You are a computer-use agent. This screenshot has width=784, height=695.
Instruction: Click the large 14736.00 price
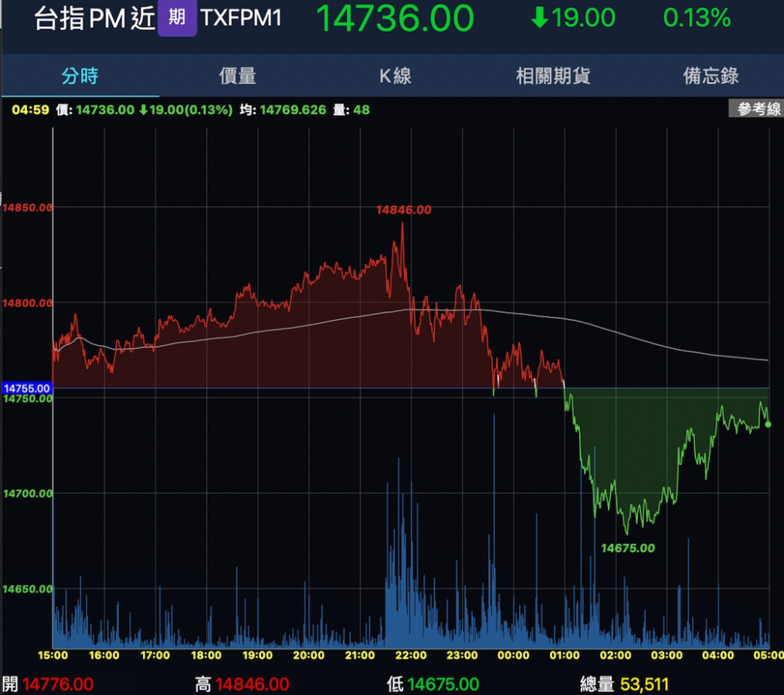pyautogui.click(x=395, y=19)
